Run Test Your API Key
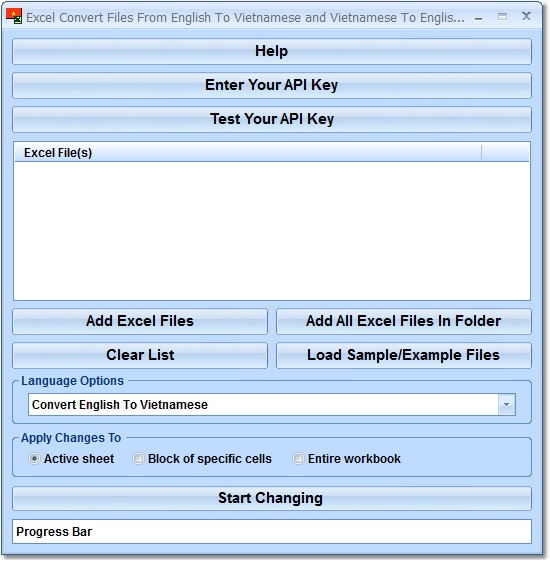The height and width of the screenshot is (562, 550). point(272,119)
